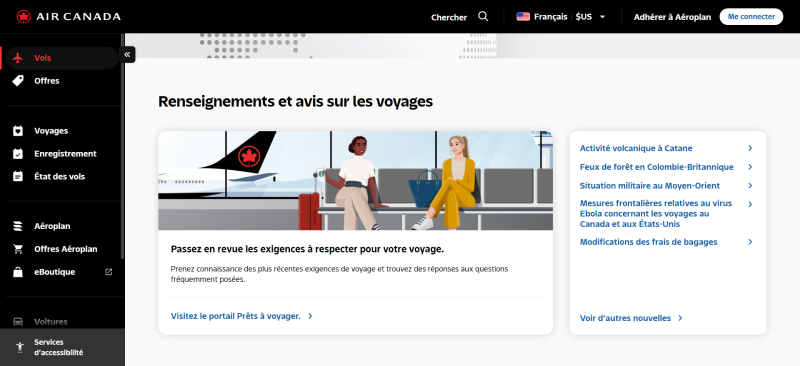Open the Situation militaire au Moyen-Orient notice

tap(650, 186)
